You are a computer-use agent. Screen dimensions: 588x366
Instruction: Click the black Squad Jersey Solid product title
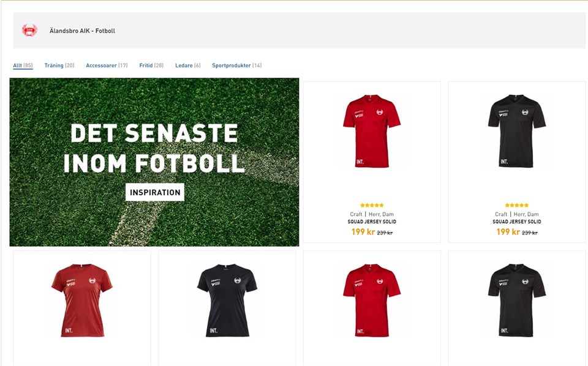(x=517, y=222)
